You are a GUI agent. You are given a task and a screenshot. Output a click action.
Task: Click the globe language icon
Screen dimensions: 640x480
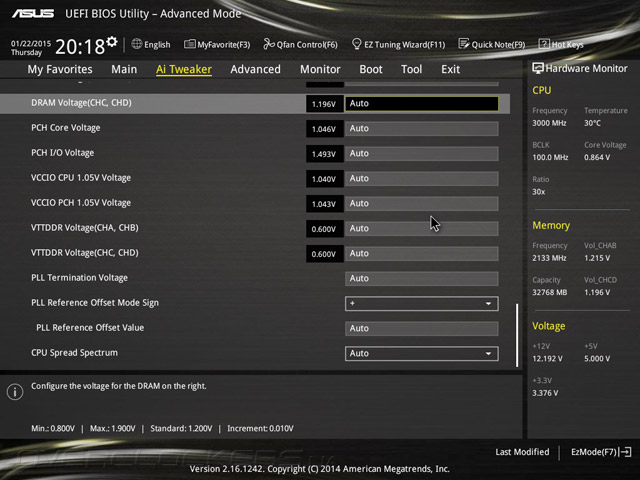pos(137,44)
